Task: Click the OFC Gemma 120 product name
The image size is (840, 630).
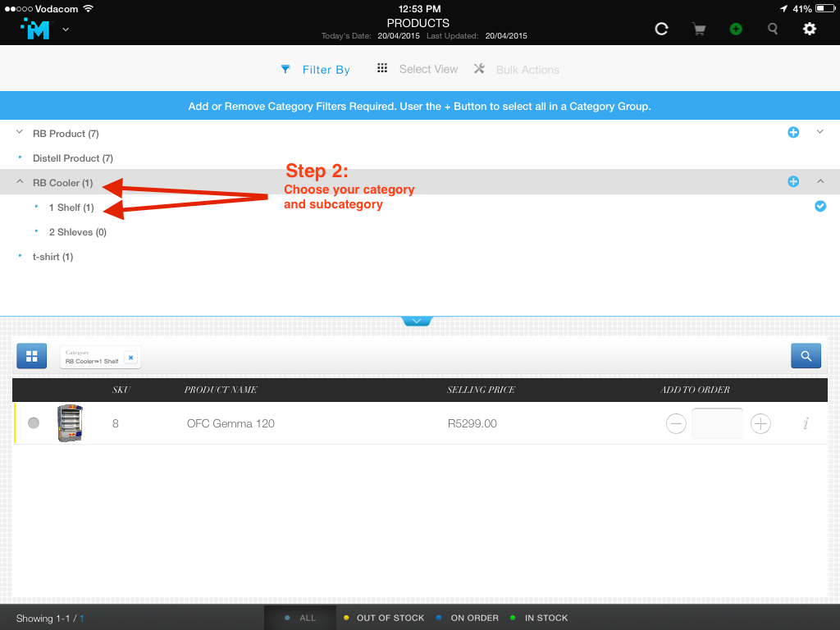Action: click(x=231, y=424)
